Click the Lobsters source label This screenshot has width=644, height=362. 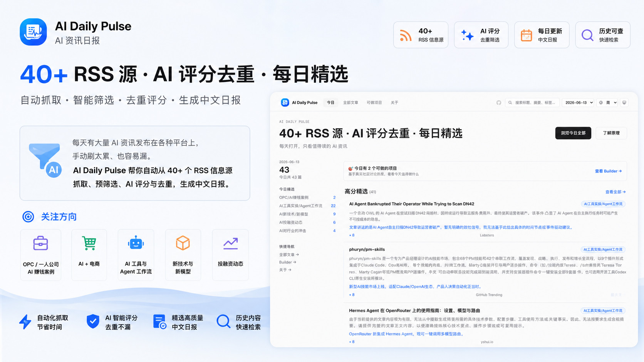coord(487,235)
